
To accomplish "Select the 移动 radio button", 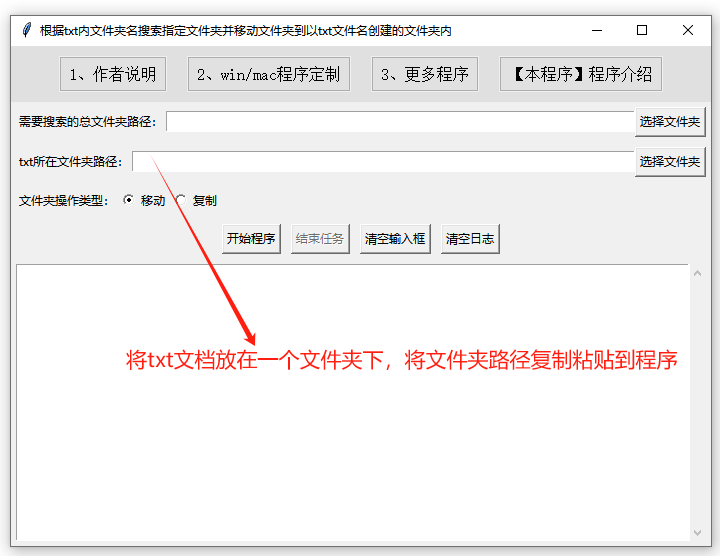I will [x=129, y=200].
